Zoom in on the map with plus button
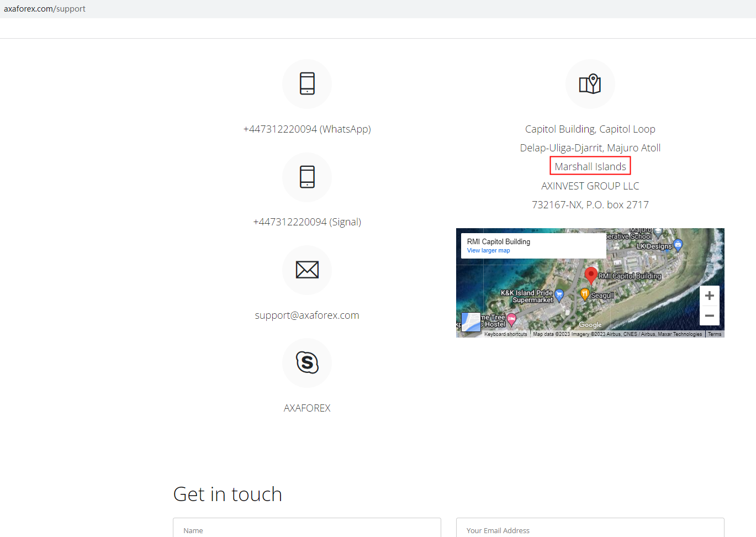Viewport: 756px width, 537px height. (x=710, y=296)
